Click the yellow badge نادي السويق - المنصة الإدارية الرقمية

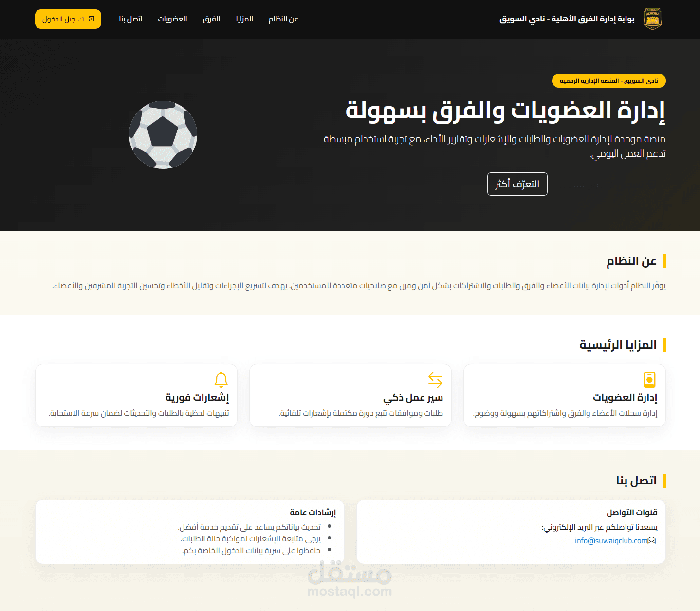point(609,81)
